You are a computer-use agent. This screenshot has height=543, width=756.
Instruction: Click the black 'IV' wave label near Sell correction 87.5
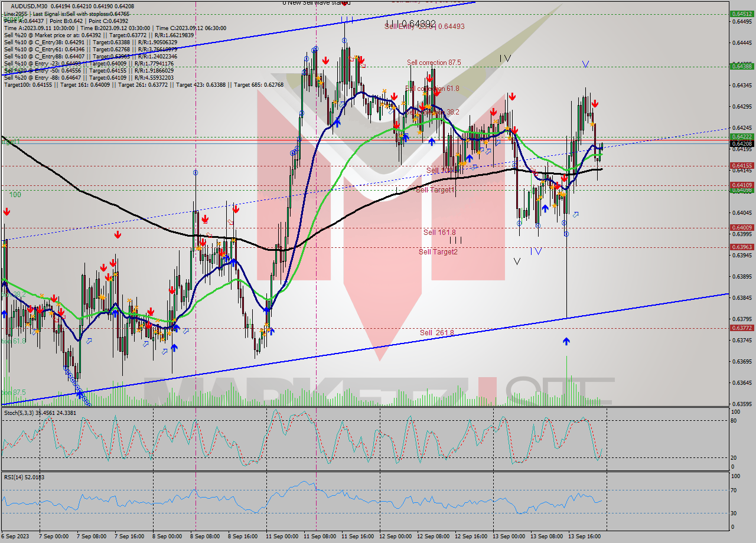505,58
